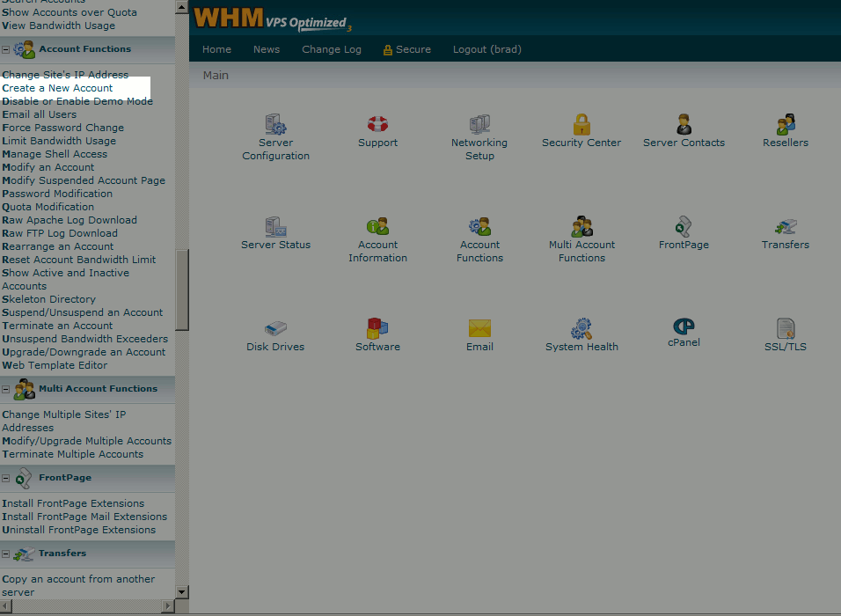
Task: Click the Transfers sidebar header icon
Action: [x=24, y=554]
